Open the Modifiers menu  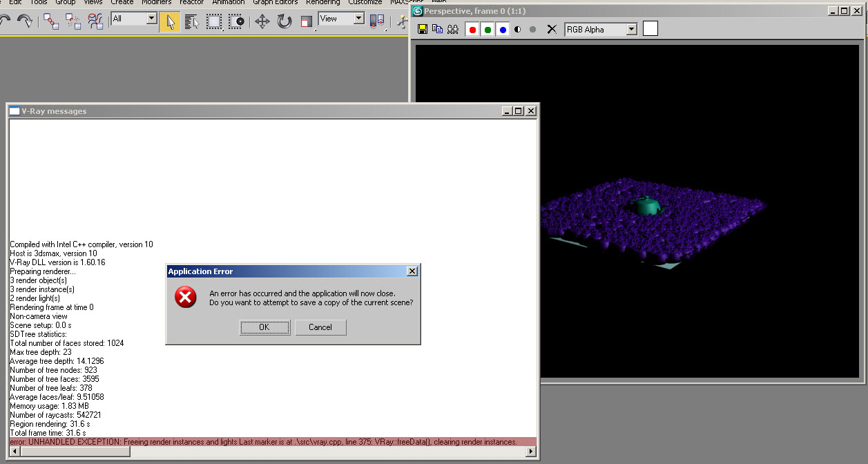click(x=157, y=2)
